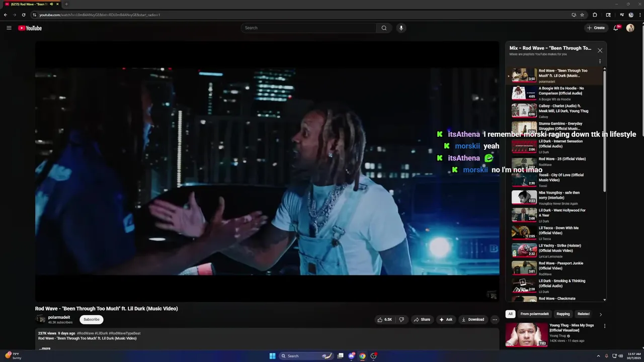Go back in browser history

(6, 15)
